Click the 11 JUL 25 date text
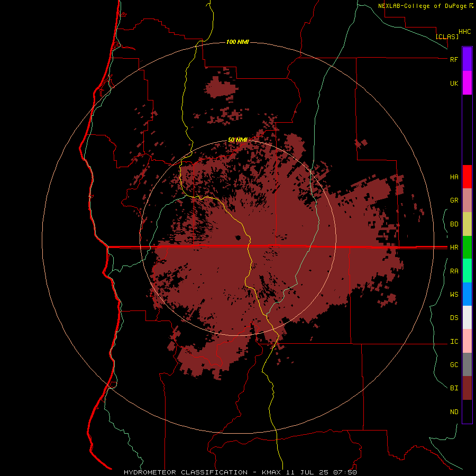The image size is (476, 476). click(307, 472)
